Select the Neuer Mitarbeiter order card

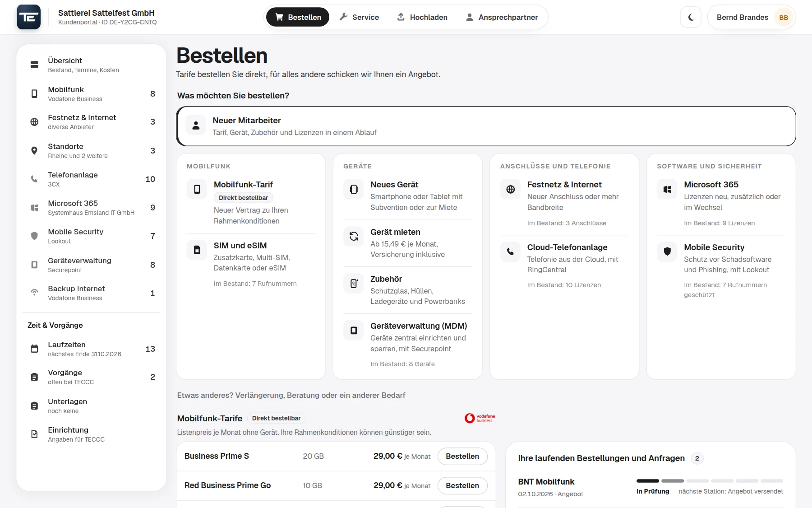click(486, 126)
